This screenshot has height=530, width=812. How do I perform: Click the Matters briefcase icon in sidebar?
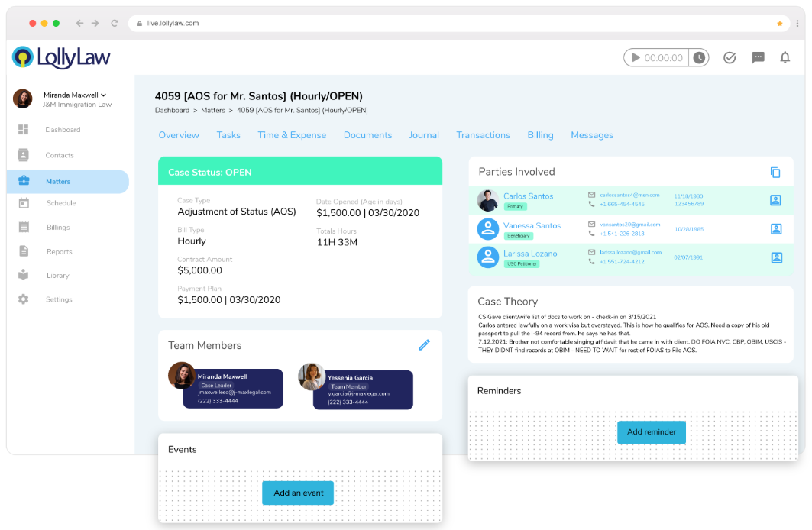pos(24,181)
